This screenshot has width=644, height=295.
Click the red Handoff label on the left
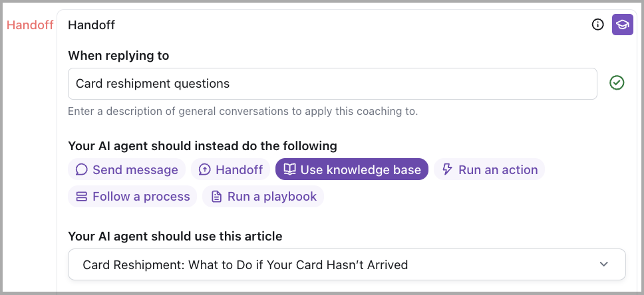point(30,25)
